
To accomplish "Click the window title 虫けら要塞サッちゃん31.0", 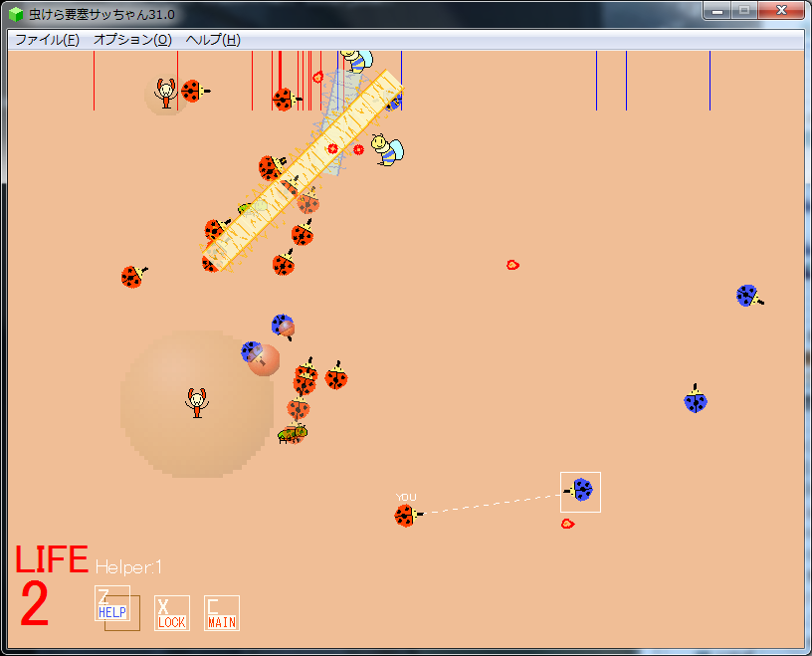I will pos(102,15).
